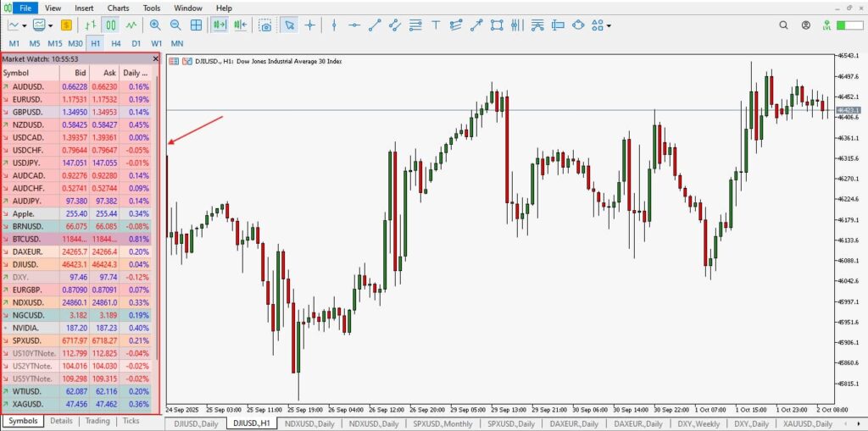Open the Charts menu
The height and width of the screenshot is (431, 868).
pyautogui.click(x=118, y=8)
